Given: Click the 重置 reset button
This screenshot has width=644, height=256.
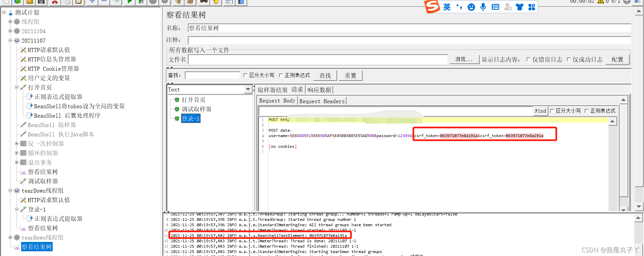Looking at the screenshot, I should [x=351, y=75].
